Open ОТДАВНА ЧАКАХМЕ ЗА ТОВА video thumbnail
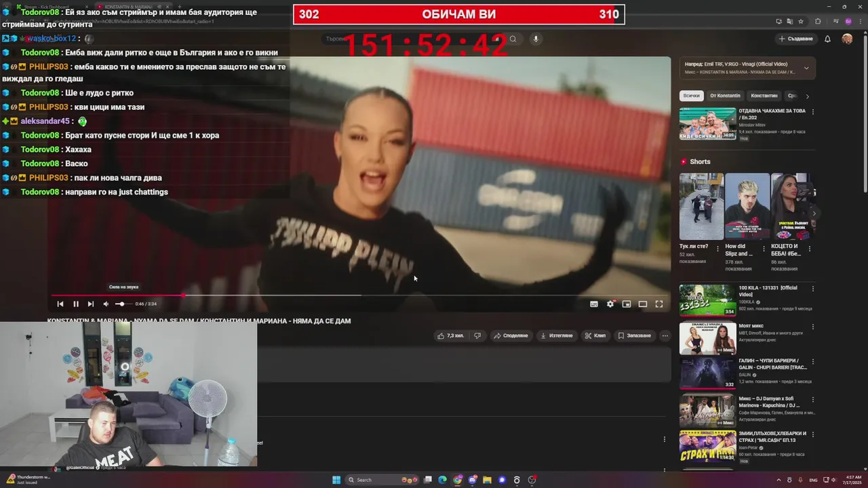Image resolution: width=868 pixels, height=488 pixels. click(x=708, y=123)
